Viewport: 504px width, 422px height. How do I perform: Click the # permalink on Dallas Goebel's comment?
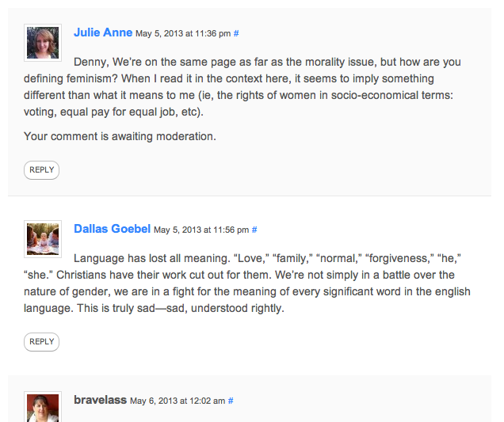254,230
